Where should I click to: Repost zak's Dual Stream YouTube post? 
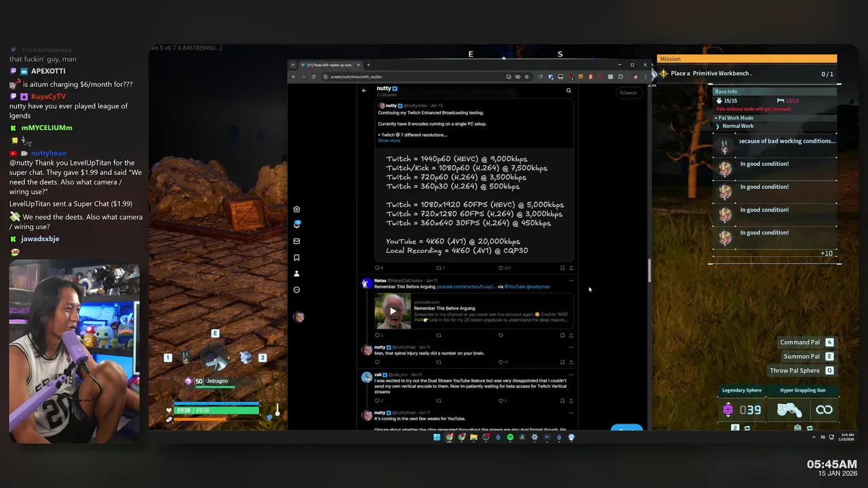click(439, 401)
